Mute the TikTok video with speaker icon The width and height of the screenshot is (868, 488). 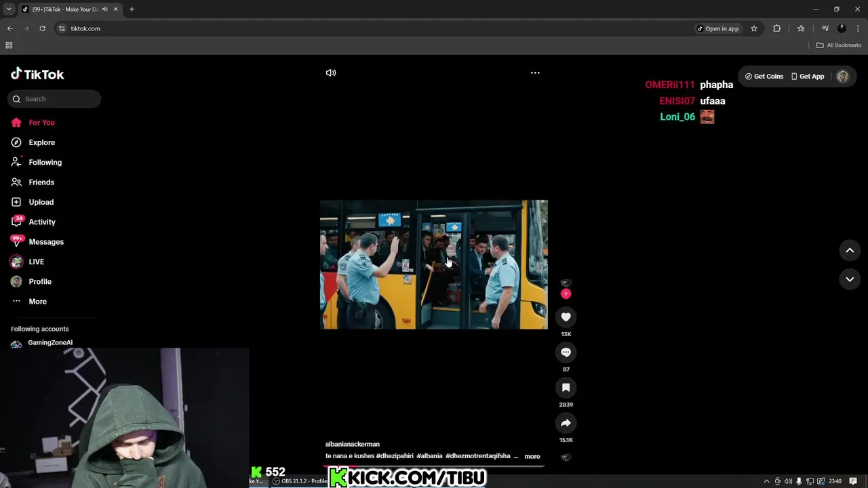(331, 73)
